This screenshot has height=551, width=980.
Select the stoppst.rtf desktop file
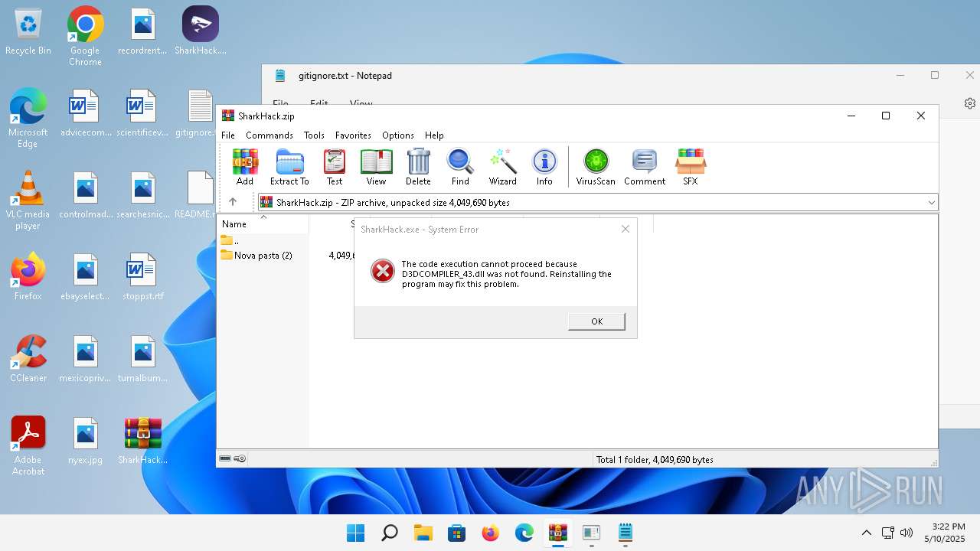tap(143, 277)
